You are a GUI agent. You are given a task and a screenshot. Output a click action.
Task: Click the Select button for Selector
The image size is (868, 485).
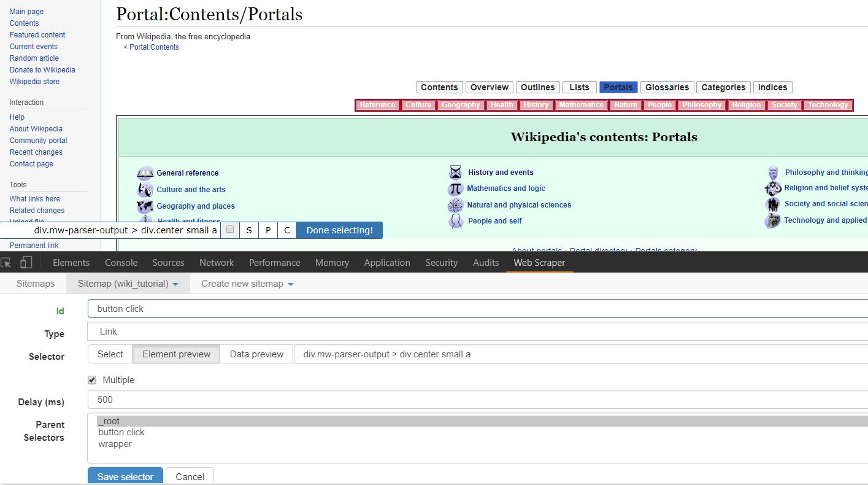coord(110,354)
